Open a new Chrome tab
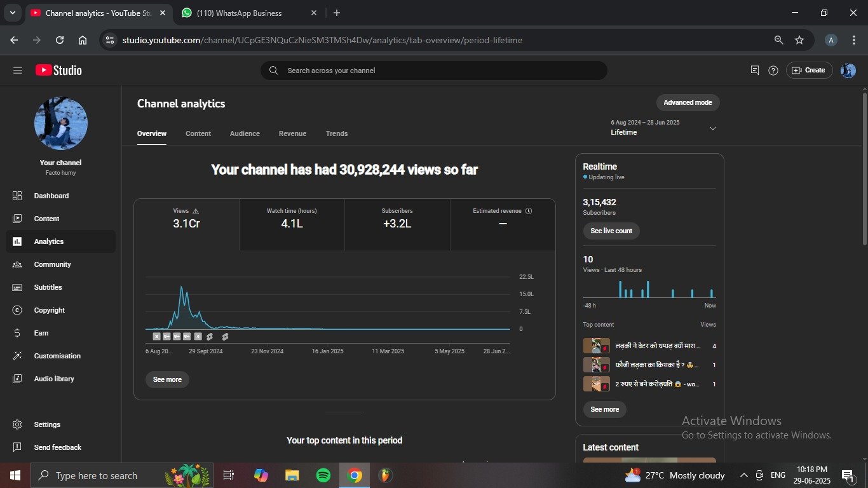 pyautogui.click(x=337, y=13)
